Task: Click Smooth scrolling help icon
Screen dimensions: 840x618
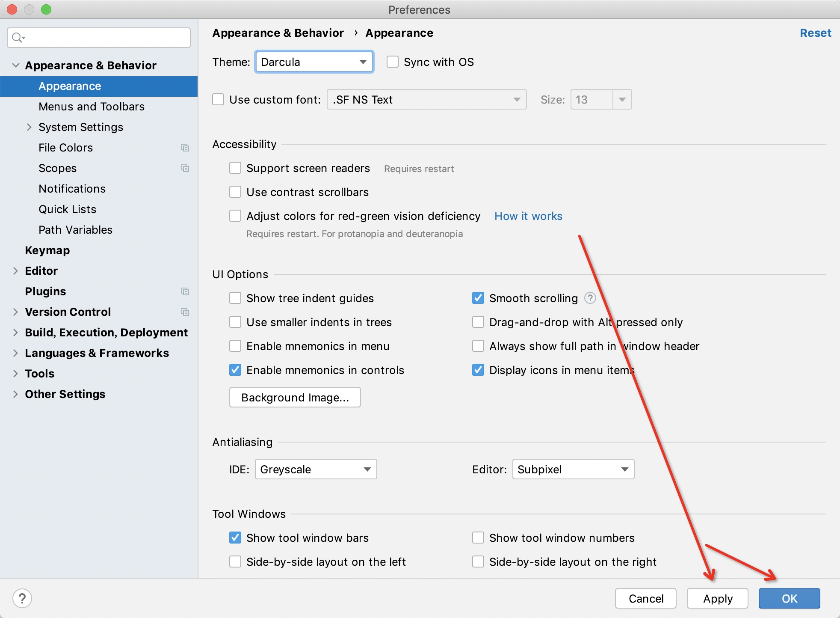Action: point(590,298)
